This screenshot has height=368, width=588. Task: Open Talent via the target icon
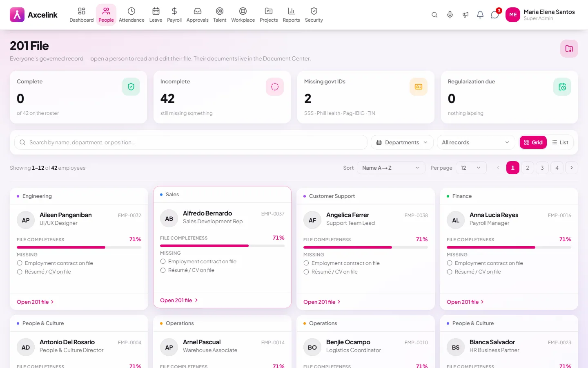[x=220, y=15]
